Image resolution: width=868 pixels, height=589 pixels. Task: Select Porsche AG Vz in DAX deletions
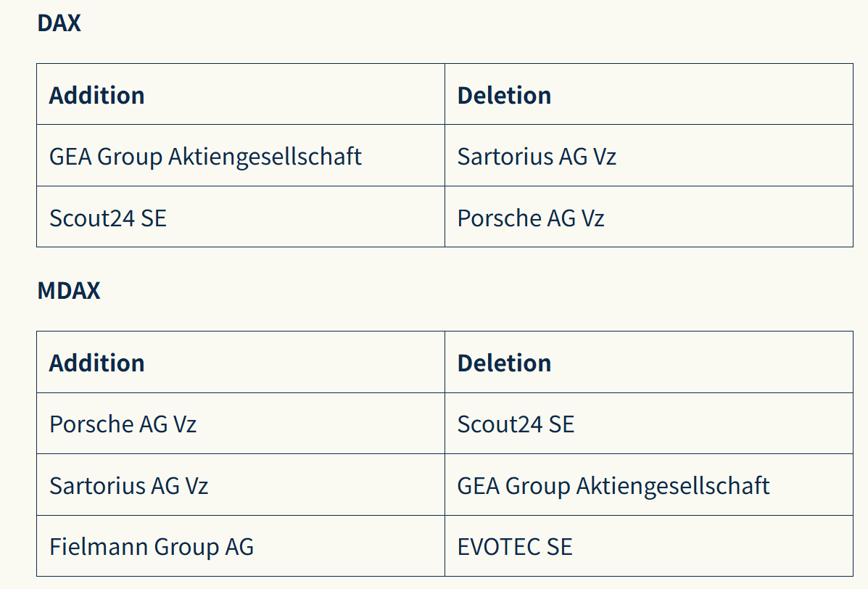[530, 218]
